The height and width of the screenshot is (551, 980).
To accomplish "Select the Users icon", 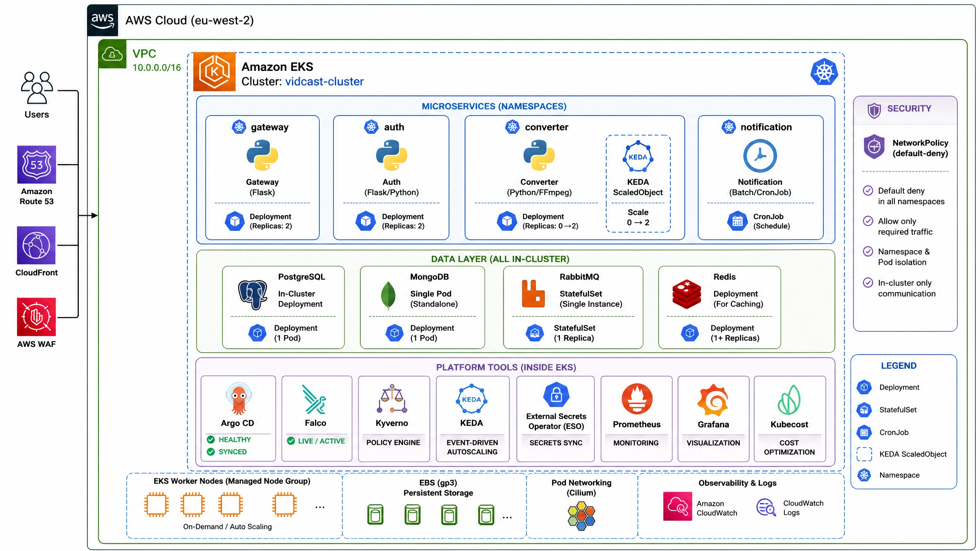I will 37,88.
